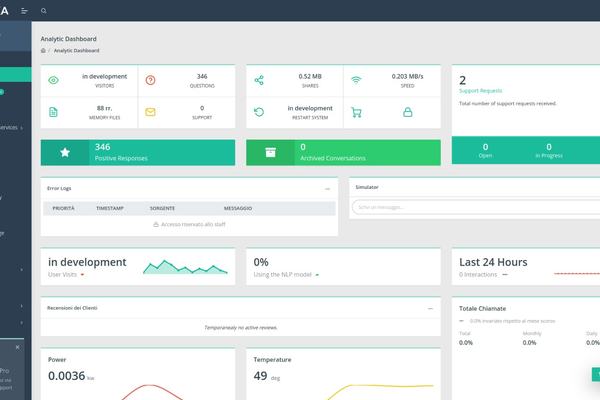Open the Positive Responses tile
Viewport: 600px width, 400px height.
[138, 152]
